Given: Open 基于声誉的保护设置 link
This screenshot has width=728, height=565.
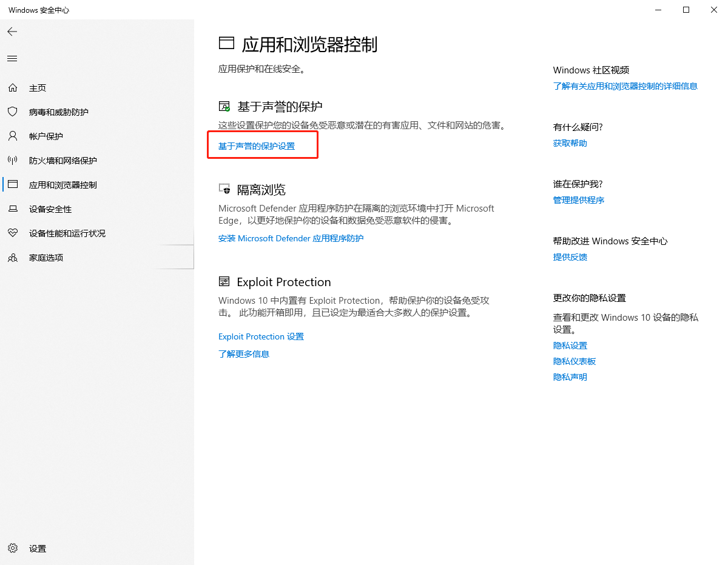Looking at the screenshot, I should [257, 146].
